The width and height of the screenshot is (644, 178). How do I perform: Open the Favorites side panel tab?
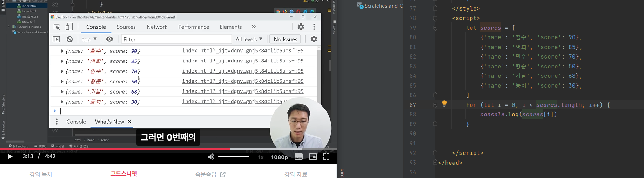tap(3, 130)
